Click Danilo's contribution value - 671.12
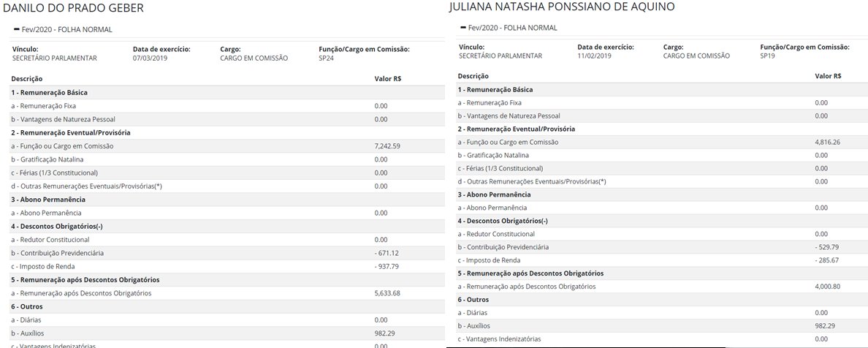The width and height of the screenshot is (868, 348). click(x=387, y=253)
